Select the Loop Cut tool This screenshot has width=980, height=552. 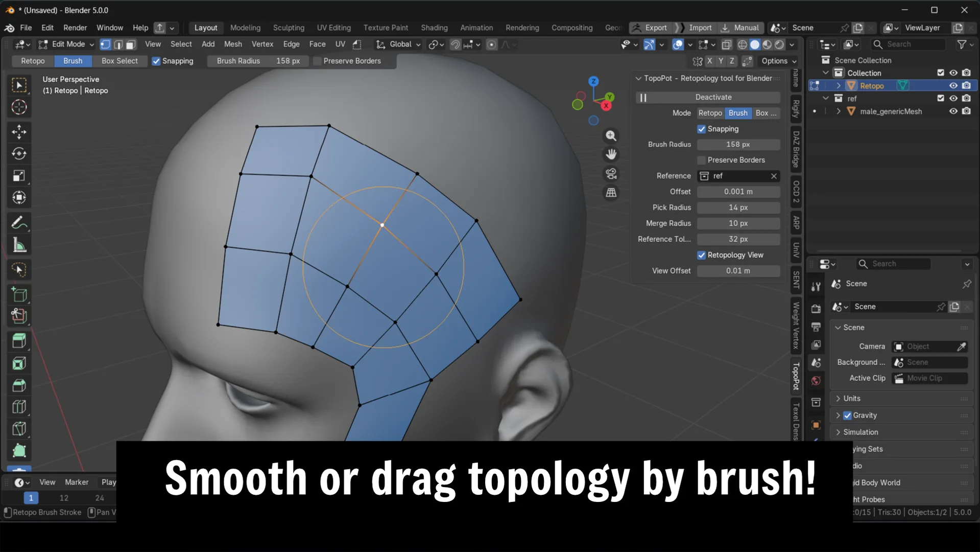point(19,407)
